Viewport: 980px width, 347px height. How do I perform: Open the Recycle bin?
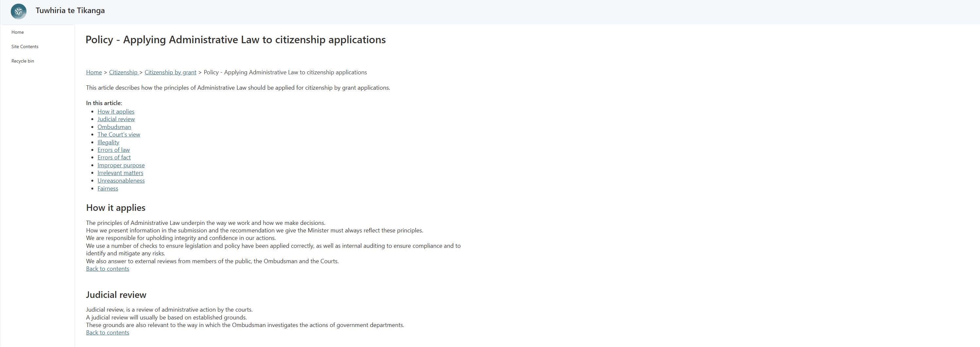pyautogui.click(x=23, y=61)
